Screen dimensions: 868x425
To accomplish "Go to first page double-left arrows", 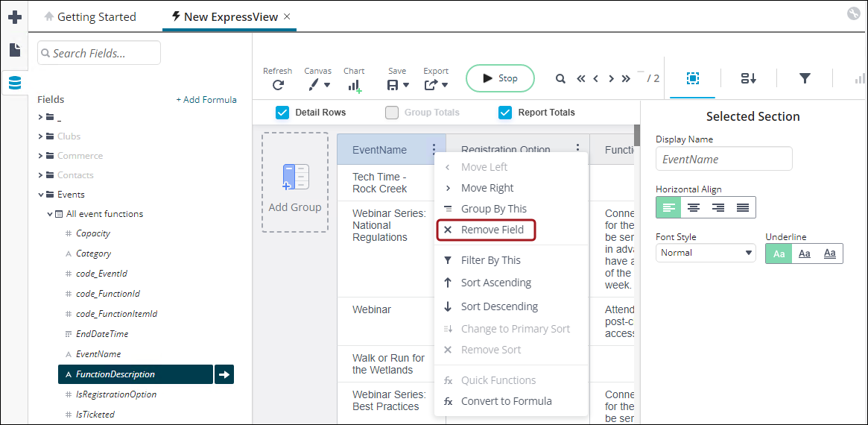I will (x=580, y=79).
